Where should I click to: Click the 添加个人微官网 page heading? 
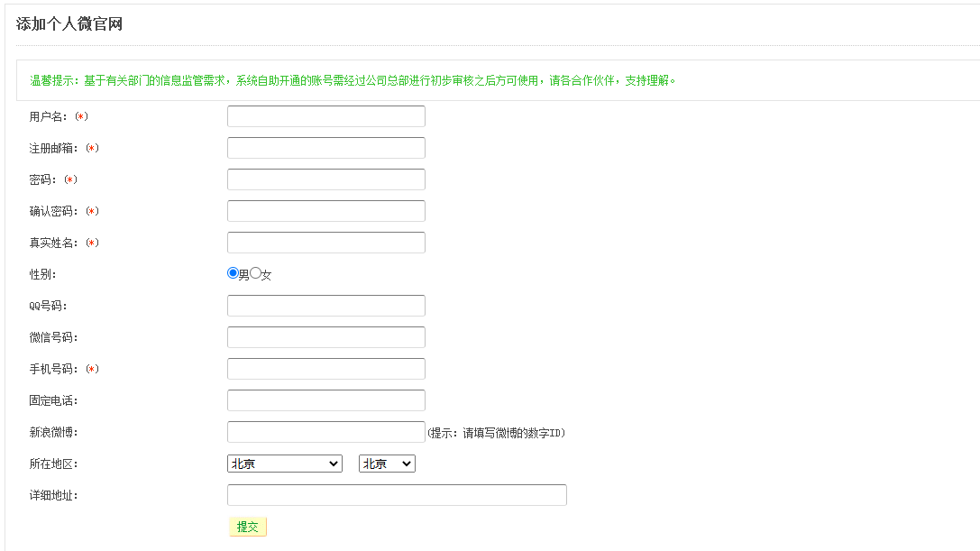click(x=69, y=24)
